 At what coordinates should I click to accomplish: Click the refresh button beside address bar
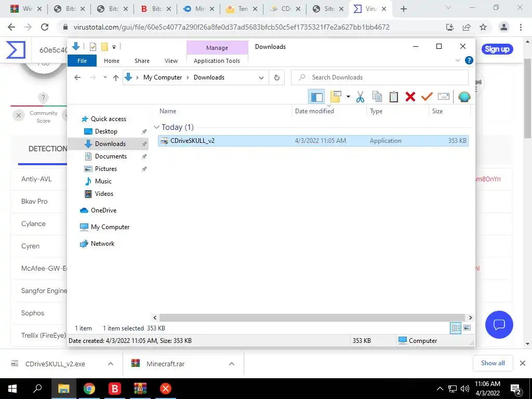click(x=277, y=78)
